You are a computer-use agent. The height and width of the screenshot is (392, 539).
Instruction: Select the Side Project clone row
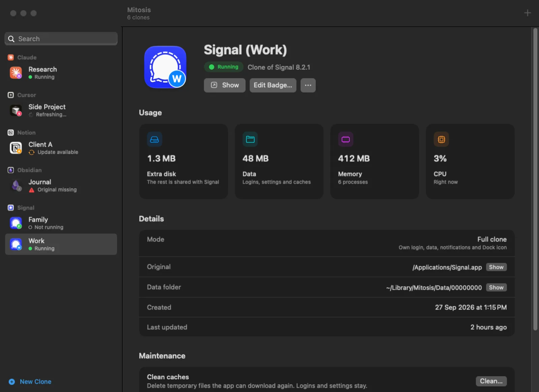(61, 110)
